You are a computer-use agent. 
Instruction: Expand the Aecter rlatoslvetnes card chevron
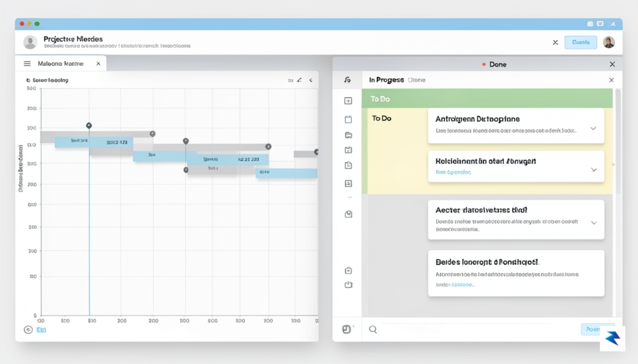pos(594,223)
